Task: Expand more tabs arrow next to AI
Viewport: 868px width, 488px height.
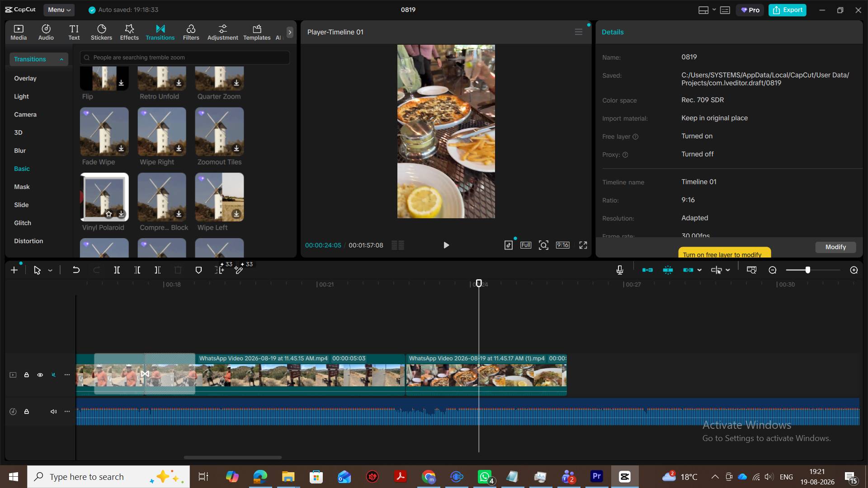Action: click(290, 33)
